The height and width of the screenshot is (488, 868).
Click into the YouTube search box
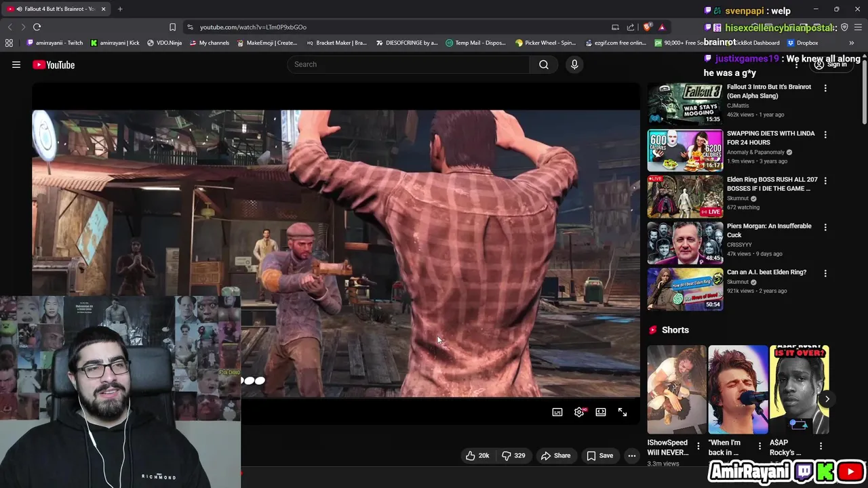[x=408, y=64]
